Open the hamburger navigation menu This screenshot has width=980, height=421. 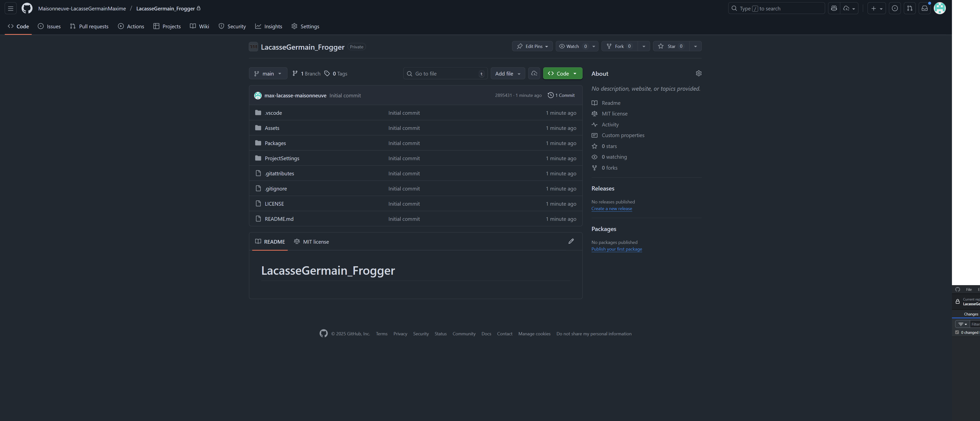(x=11, y=8)
